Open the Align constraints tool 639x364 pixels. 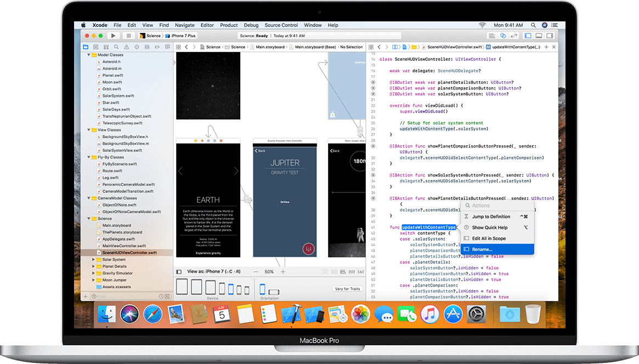point(343,271)
